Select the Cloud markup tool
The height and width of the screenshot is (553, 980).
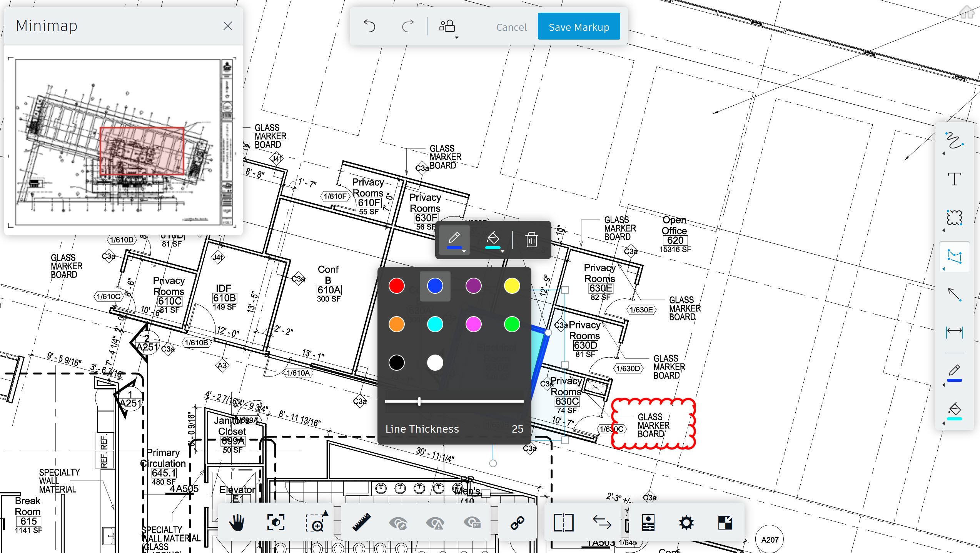[x=954, y=218]
